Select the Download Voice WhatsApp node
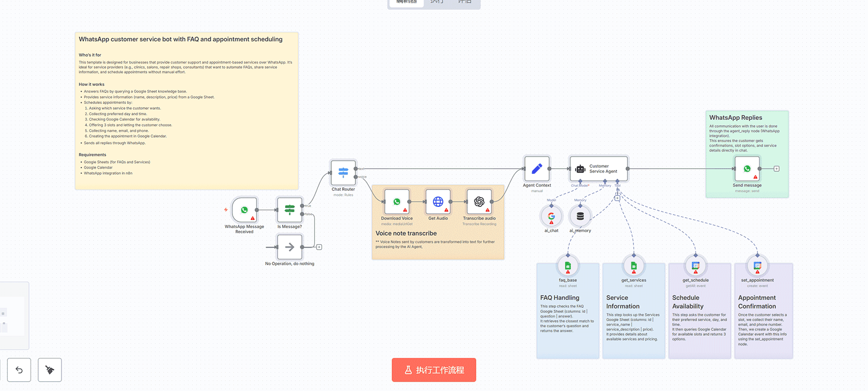The image size is (868, 391). [x=396, y=202]
